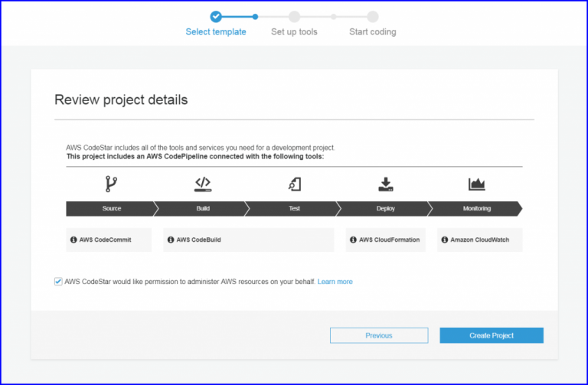Click the AWS CloudFormation tool box
Image resolution: width=588 pixels, height=385 pixels.
[x=386, y=240]
